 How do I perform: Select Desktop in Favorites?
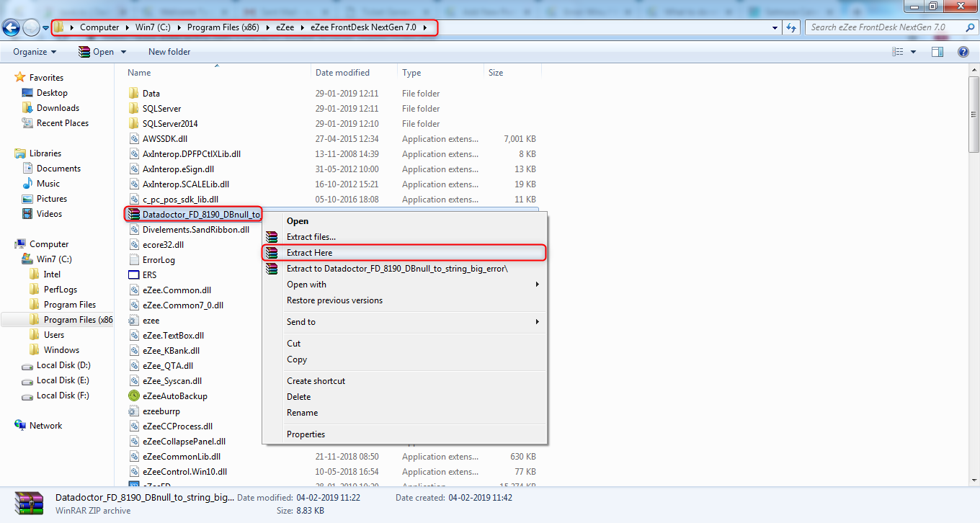[x=52, y=93]
